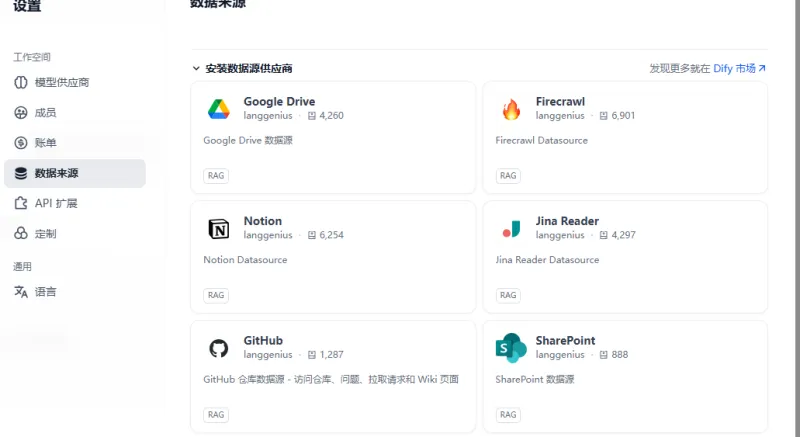
Task: Click the install count icon beside 1,287
Action: pos(312,354)
